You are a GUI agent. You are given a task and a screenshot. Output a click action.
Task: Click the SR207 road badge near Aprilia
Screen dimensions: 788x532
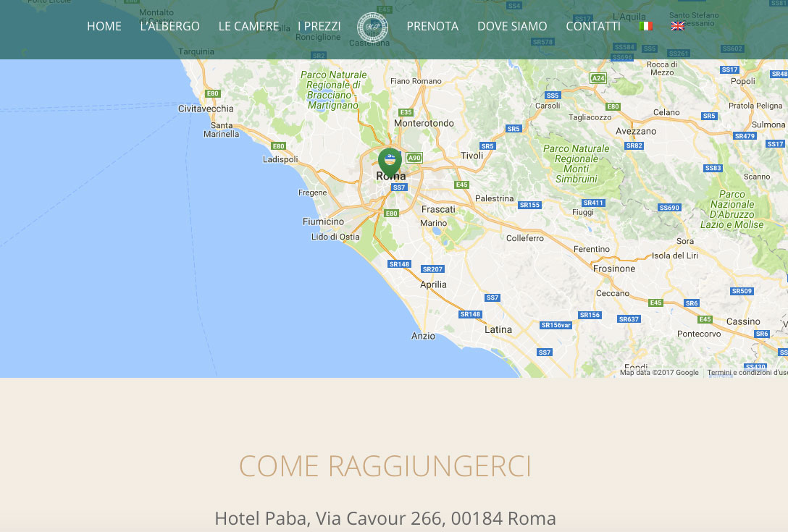pos(432,269)
